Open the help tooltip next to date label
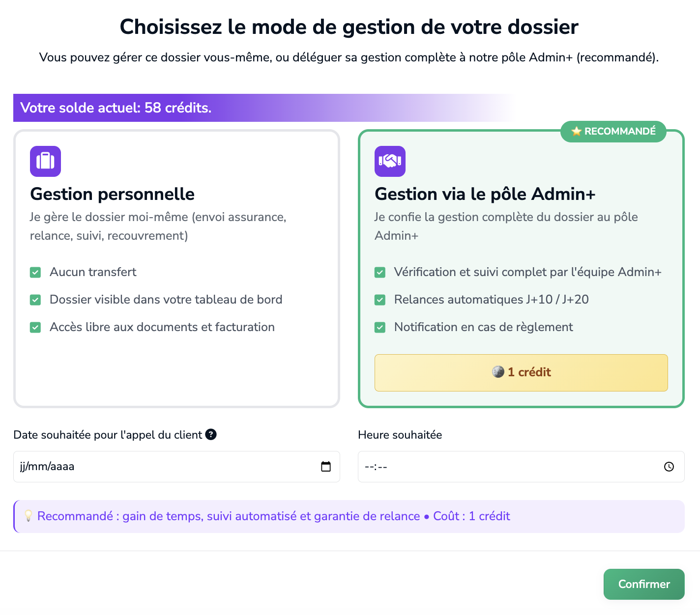The height and width of the screenshot is (615, 700). coord(211,434)
